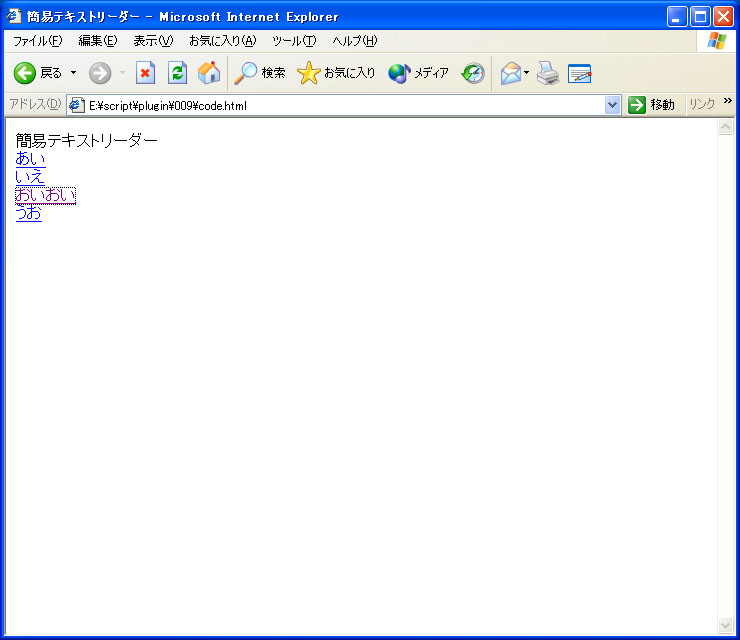Image resolution: width=740 pixels, height=640 pixels.
Task: Go to the Home page icon
Action: tap(209, 73)
